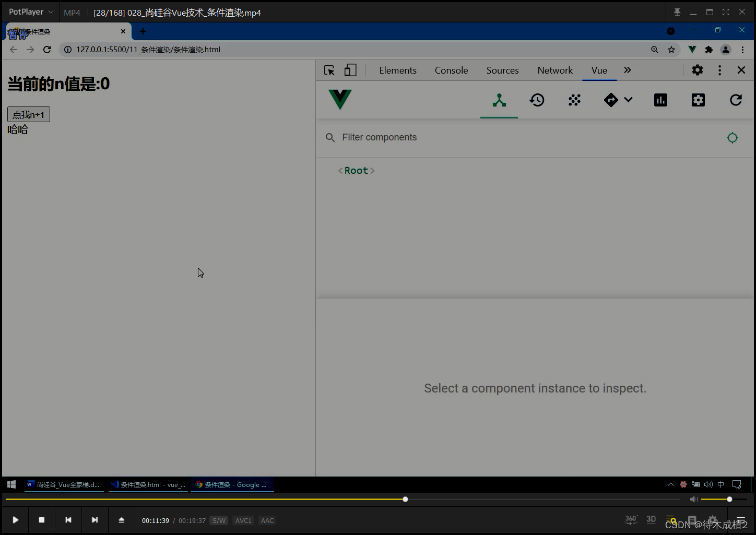Screen dimensions: 756x535
Task: Bookmark this page with star
Action: [671, 50]
